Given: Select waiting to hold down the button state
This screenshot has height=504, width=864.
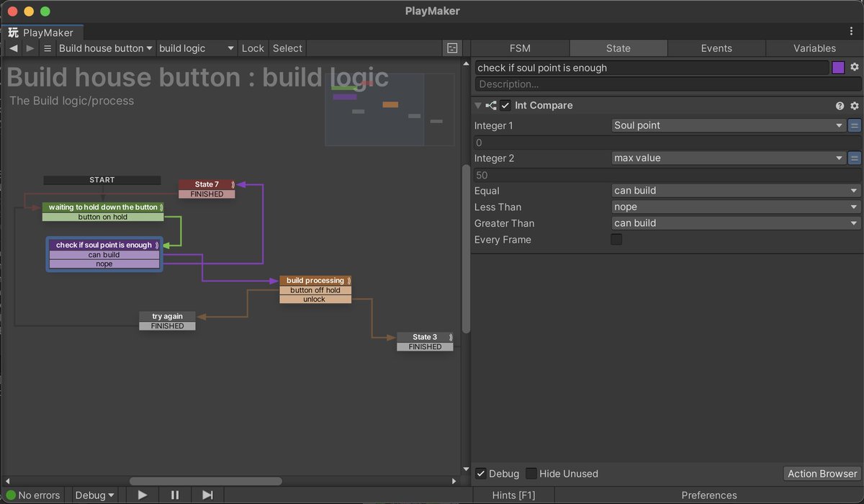Looking at the screenshot, I should coord(103,207).
